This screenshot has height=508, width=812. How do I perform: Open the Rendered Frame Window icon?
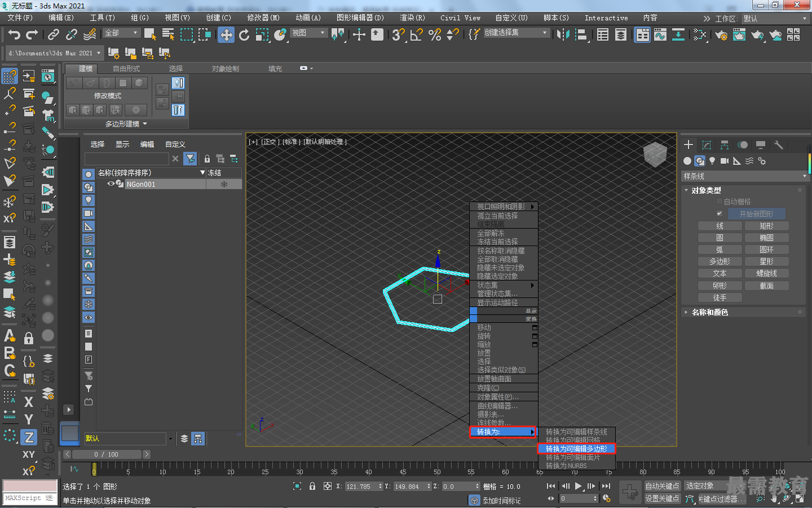pos(739,35)
